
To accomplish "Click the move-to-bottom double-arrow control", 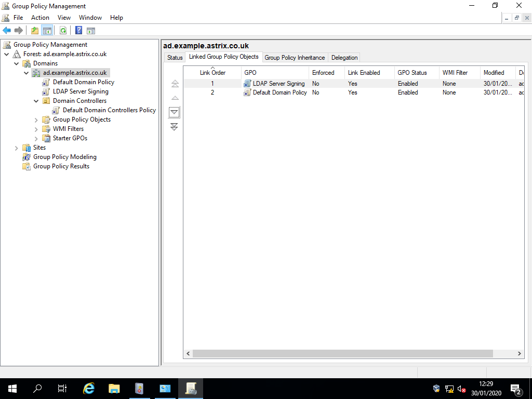I will tap(175, 126).
